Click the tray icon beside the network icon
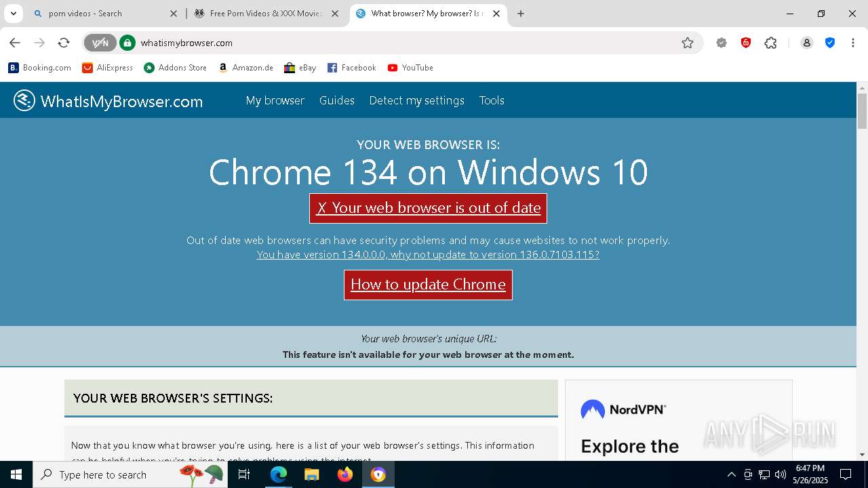The width and height of the screenshot is (868, 488). click(748, 474)
